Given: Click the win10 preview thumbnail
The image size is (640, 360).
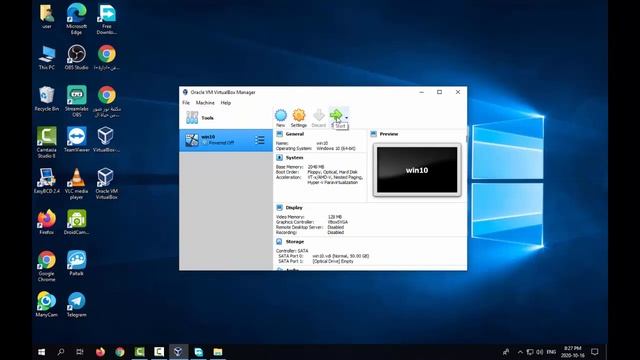Looking at the screenshot, I should (417, 170).
